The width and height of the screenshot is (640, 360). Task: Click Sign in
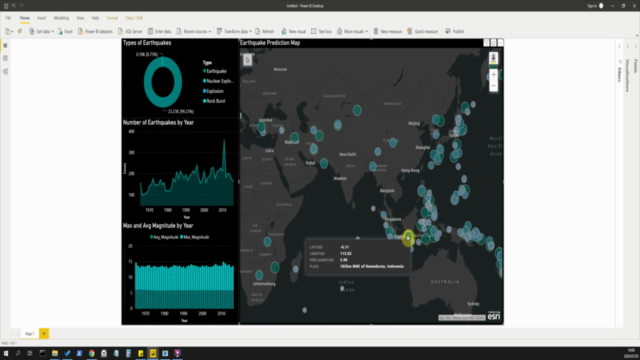595,6
